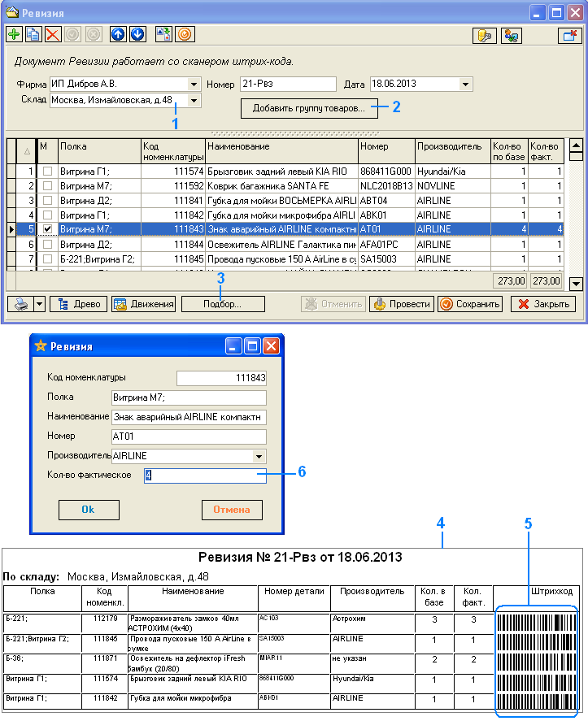Click the Полка column header
588x721 pixels.
coord(100,151)
